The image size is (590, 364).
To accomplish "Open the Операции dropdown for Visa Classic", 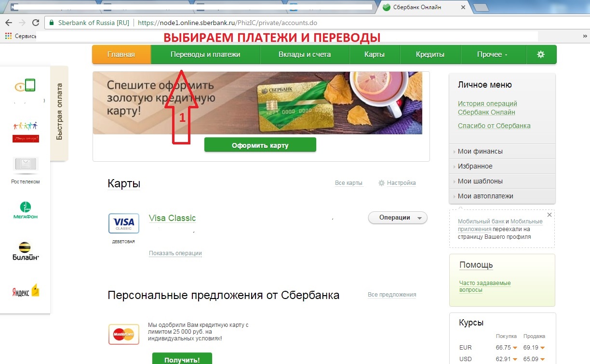I will 398,218.
